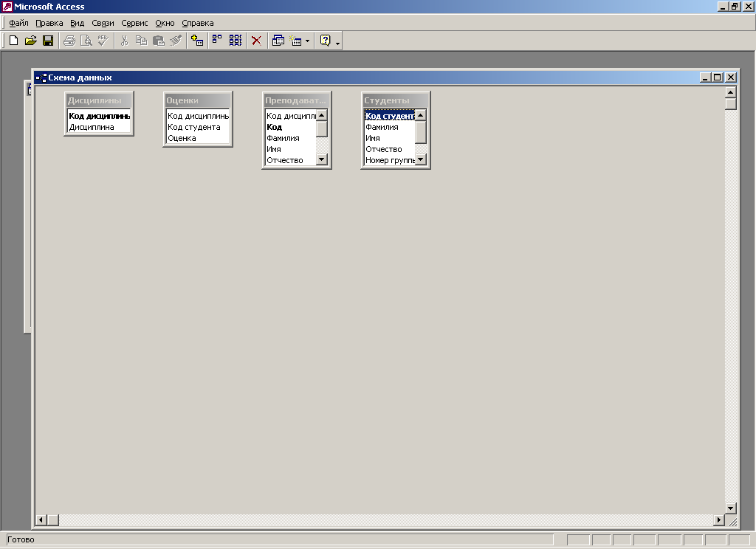
Task: Select the Преподават... table title bar
Action: pyautogui.click(x=297, y=100)
